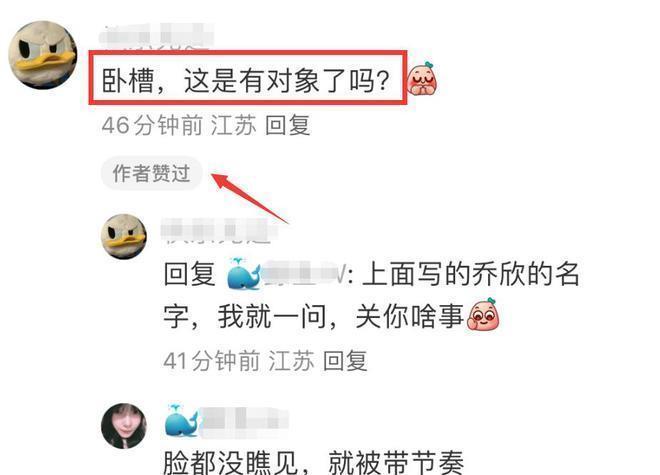Tap the whale icon in reply mention
Image resolution: width=660 pixels, height=475 pixels.
pos(243,273)
